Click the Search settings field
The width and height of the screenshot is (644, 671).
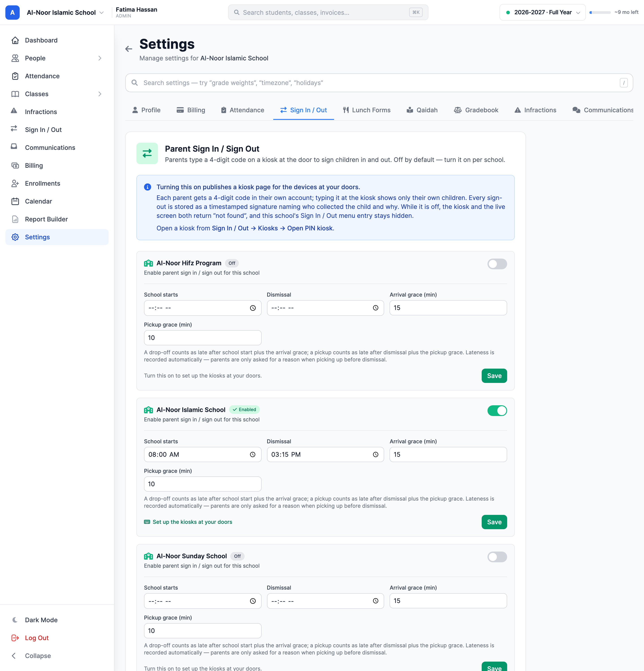click(x=379, y=83)
